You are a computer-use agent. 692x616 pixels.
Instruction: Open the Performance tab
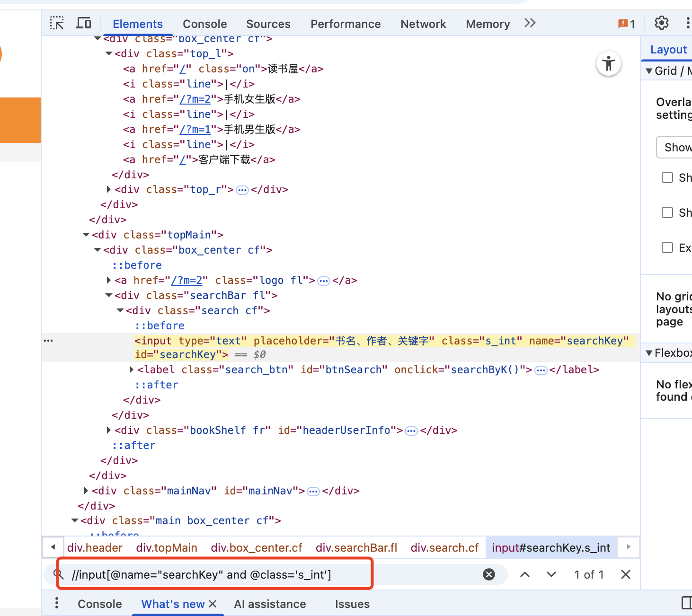346,24
